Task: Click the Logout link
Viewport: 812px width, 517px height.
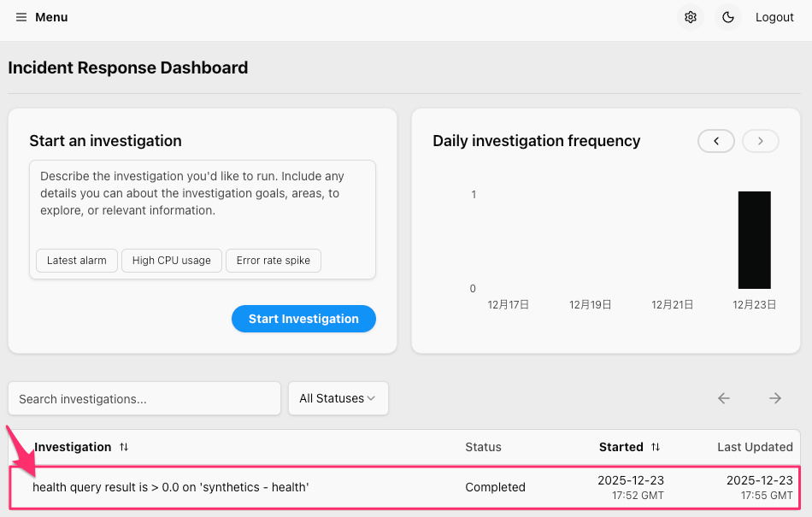Action: pos(774,17)
